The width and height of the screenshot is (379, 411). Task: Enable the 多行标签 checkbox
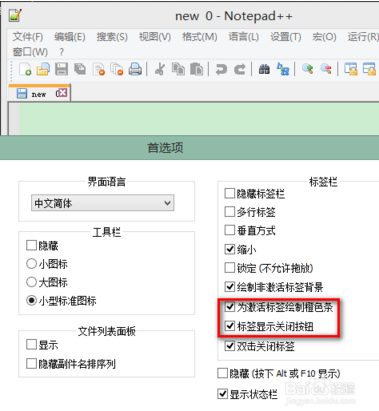click(230, 211)
